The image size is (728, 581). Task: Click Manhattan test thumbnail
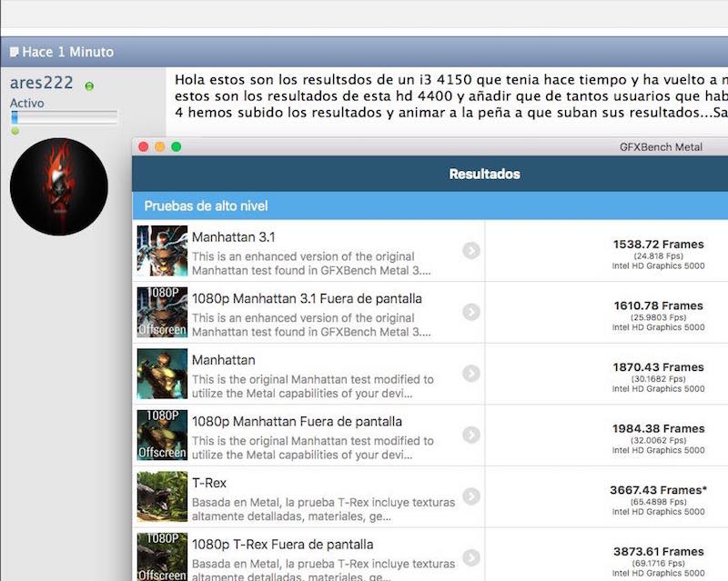163,374
